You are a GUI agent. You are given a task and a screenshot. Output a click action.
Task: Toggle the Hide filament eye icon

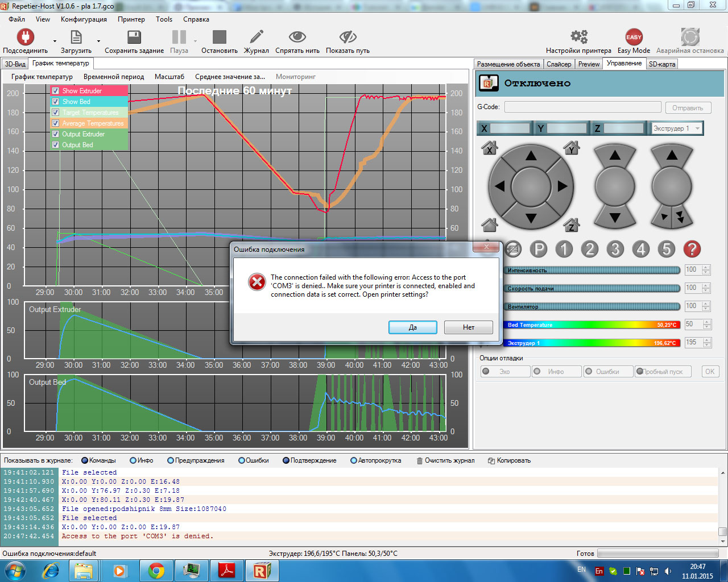297,38
